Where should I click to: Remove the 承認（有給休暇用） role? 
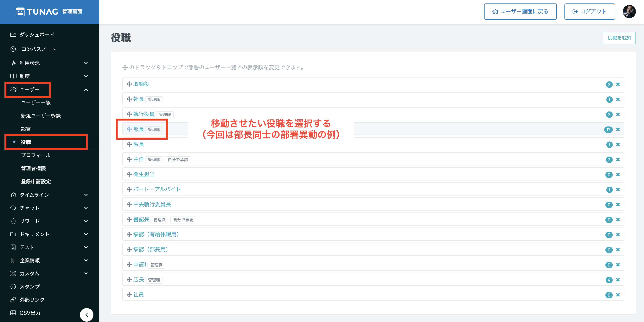[618, 235]
